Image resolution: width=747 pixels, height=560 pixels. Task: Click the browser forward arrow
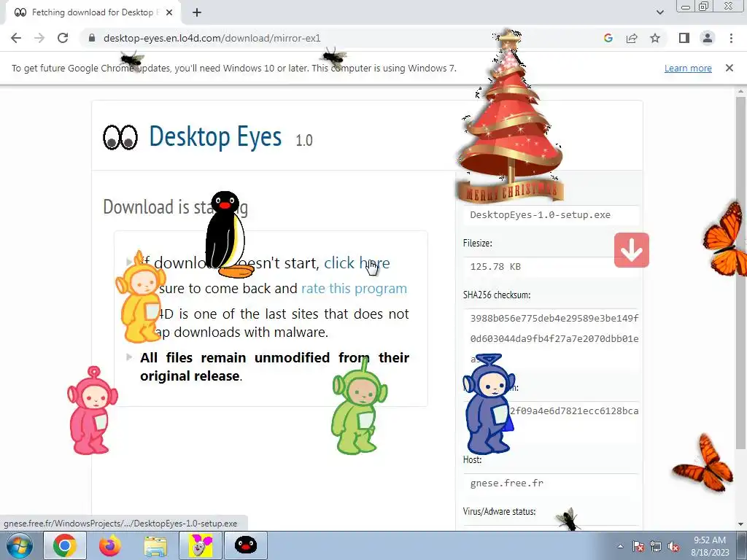coord(39,38)
